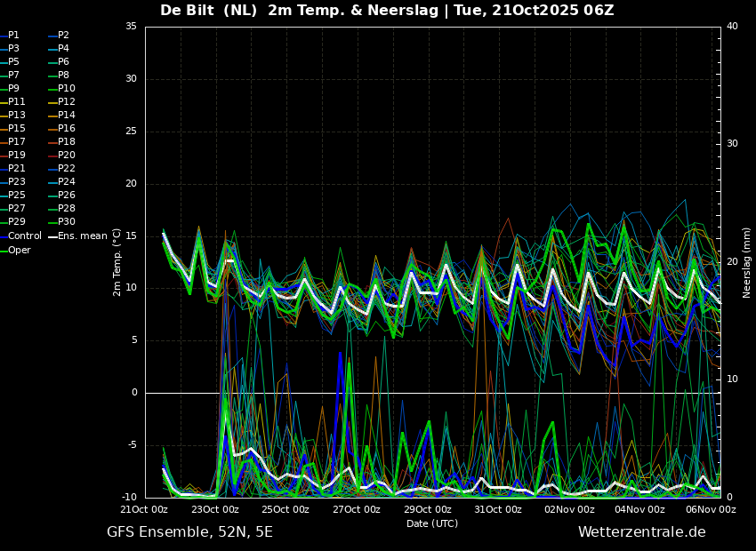
Task: Click the green Oper line swatch
Action: point(4,251)
